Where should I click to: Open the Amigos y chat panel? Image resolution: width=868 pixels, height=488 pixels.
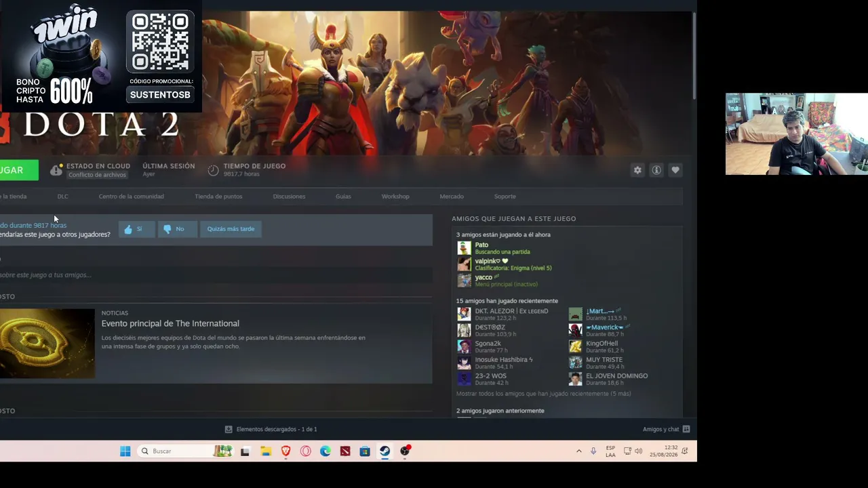tap(667, 429)
